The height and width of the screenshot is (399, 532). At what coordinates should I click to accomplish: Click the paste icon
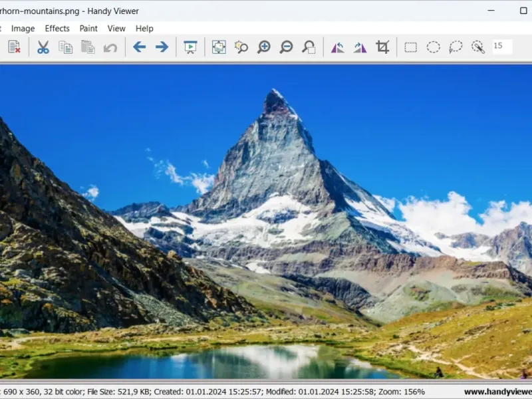coord(88,47)
